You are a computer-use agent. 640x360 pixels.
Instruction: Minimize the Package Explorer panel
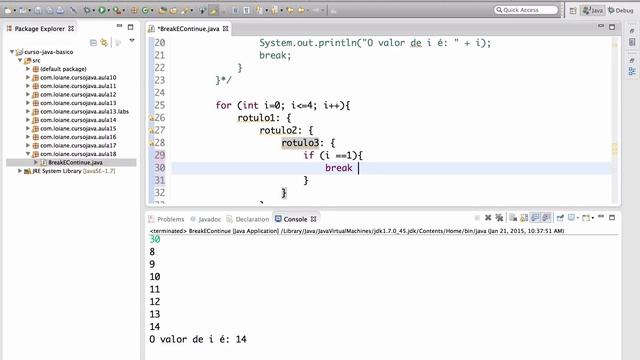119,26
